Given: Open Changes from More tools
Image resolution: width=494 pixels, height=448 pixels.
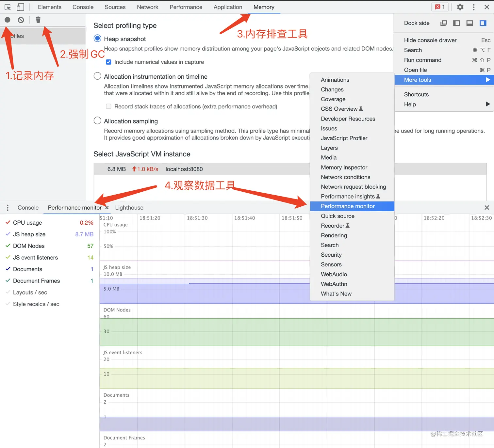Looking at the screenshot, I should pyautogui.click(x=352, y=89).
